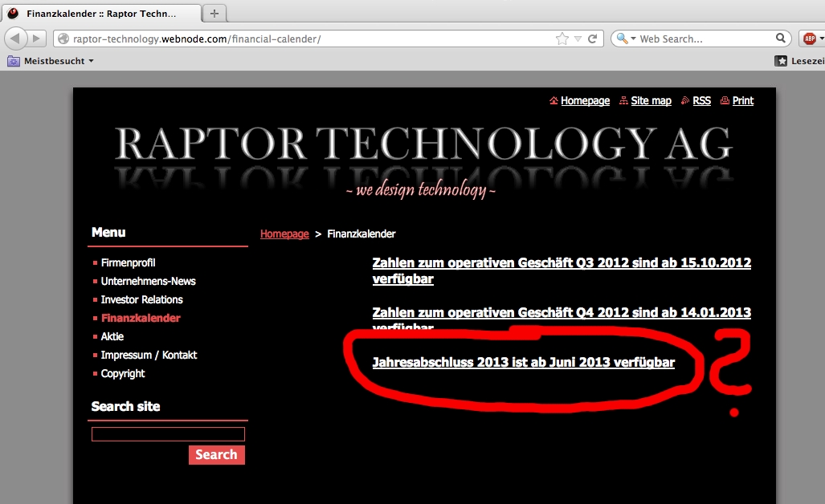Navigate back using the back arrow
This screenshot has width=825, height=504.
click(x=14, y=38)
